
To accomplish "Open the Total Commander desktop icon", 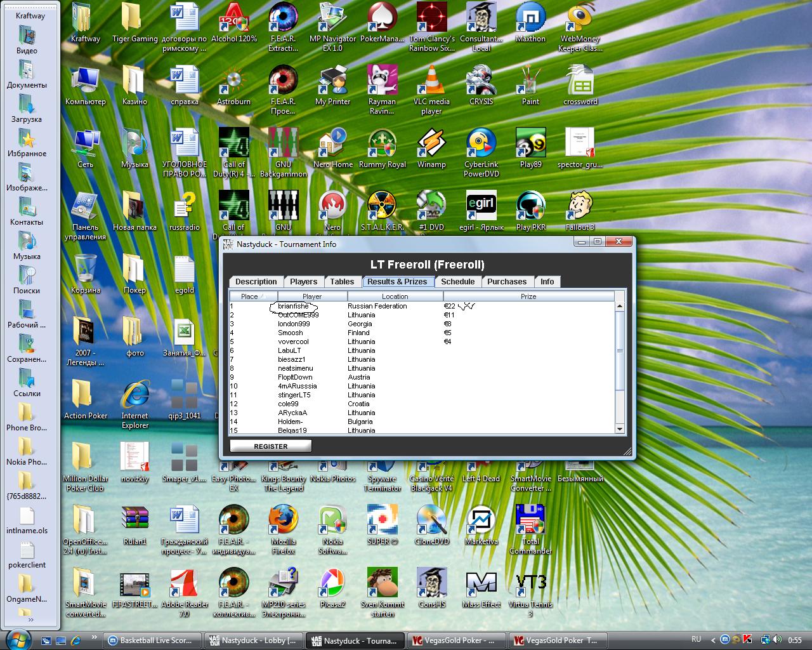I will coord(530,522).
